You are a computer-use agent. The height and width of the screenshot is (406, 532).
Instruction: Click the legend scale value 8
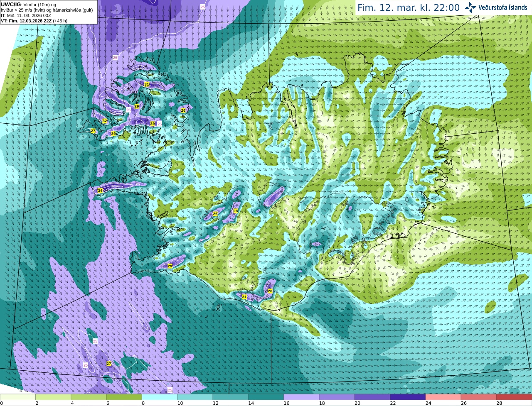[x=143, y=403]
